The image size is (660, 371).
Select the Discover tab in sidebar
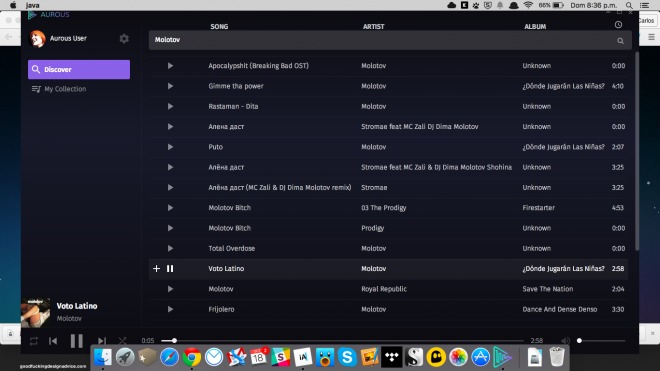coord(79,69)
